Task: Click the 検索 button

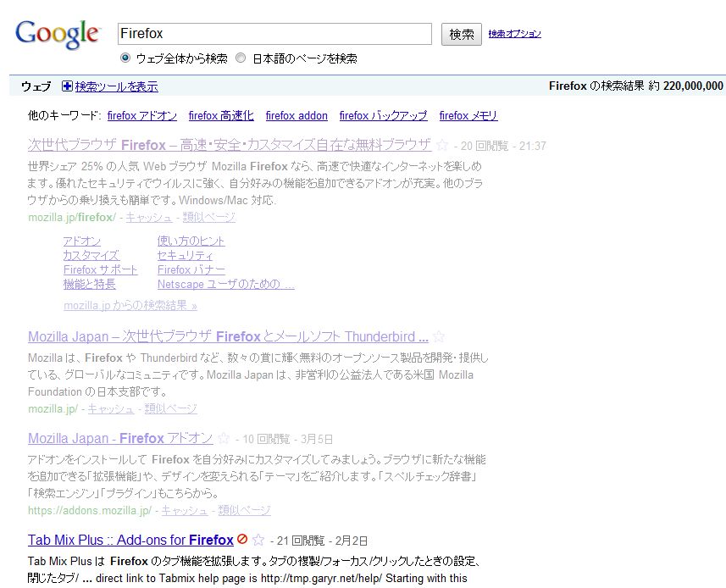Action: tap(461, 34)
